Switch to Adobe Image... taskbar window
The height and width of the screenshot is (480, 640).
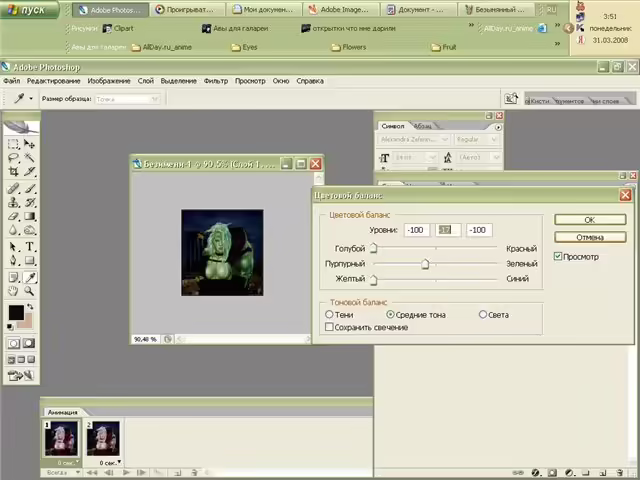click(x=341, y=9)
